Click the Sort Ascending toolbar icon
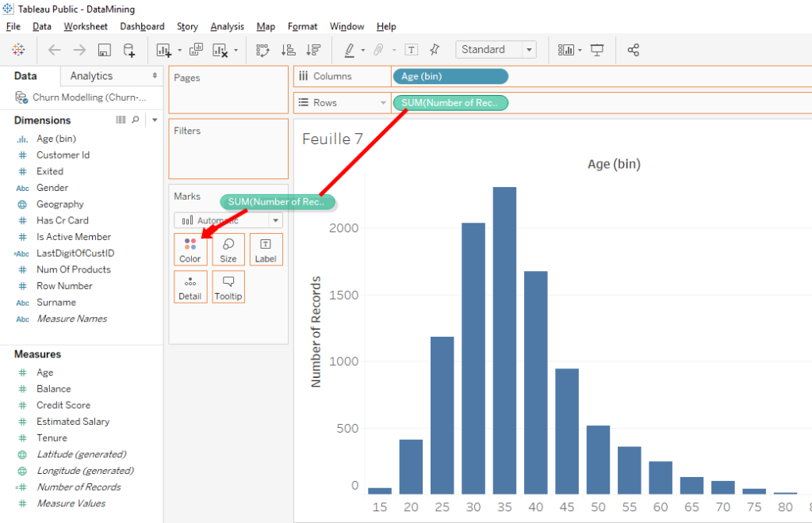The image size is (812, 523). click(x=288, y=49)
